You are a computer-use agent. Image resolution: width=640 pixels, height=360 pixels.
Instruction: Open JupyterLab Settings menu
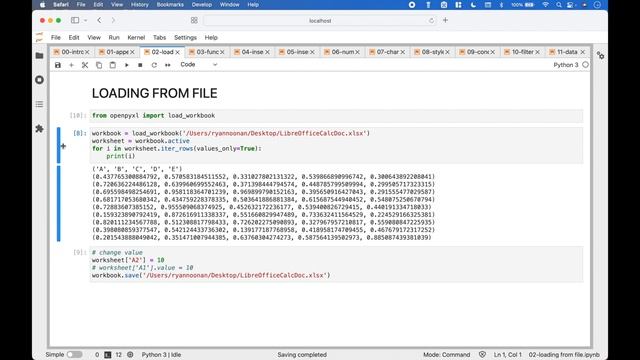point(185,38)
